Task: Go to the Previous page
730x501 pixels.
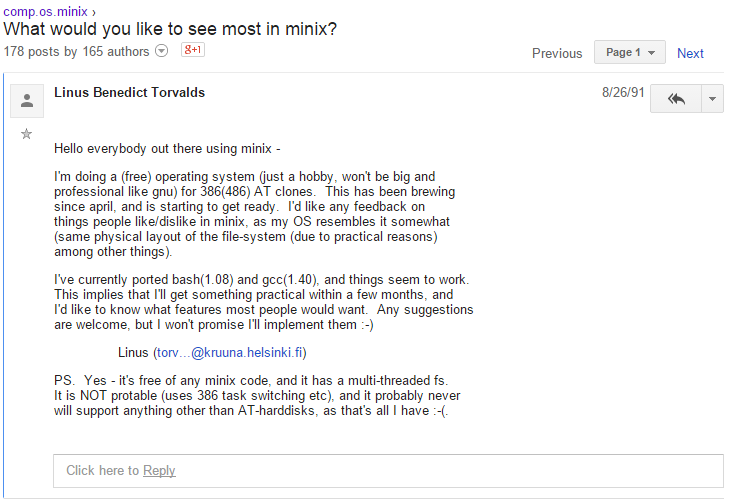Action: click(x=557, y=53)
